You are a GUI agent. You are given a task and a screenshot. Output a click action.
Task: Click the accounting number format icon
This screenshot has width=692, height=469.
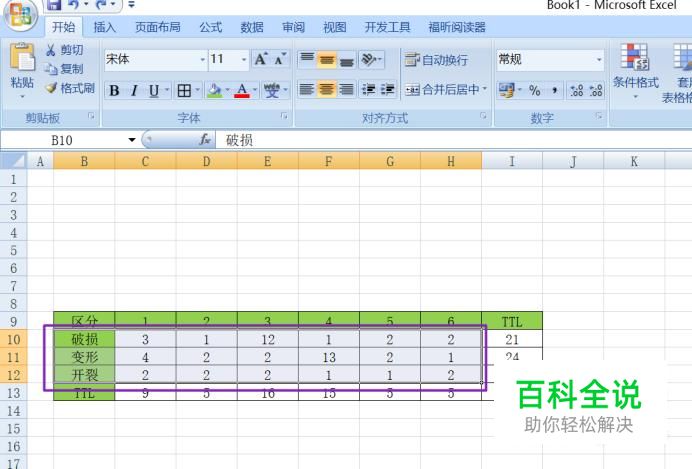click(506, 90)
